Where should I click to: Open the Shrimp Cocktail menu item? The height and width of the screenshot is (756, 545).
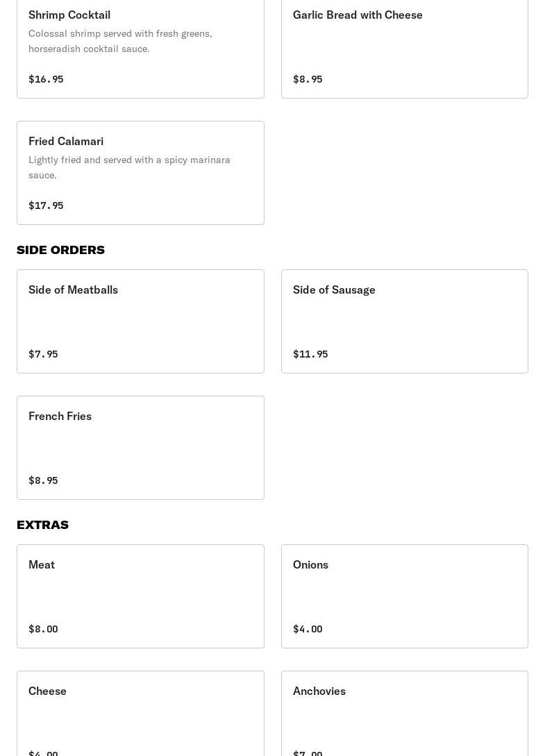pyautogui.click(x=140, y=47)
